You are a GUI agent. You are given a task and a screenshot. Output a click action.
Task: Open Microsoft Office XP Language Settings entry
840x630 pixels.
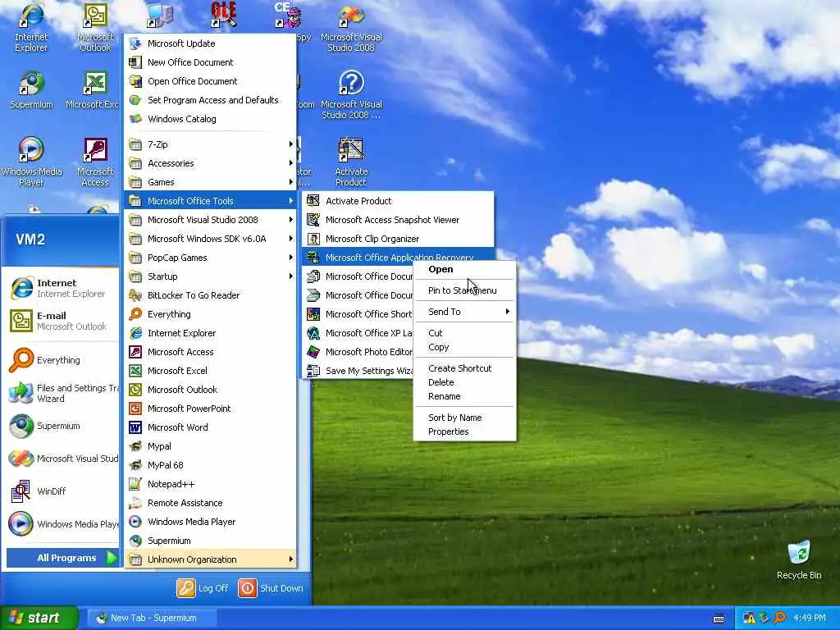coord(358,333)
